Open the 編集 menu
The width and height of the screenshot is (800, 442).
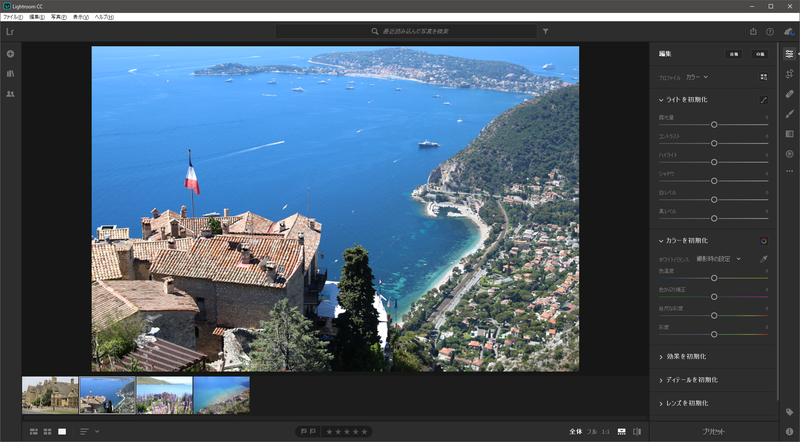click(37, 17)
